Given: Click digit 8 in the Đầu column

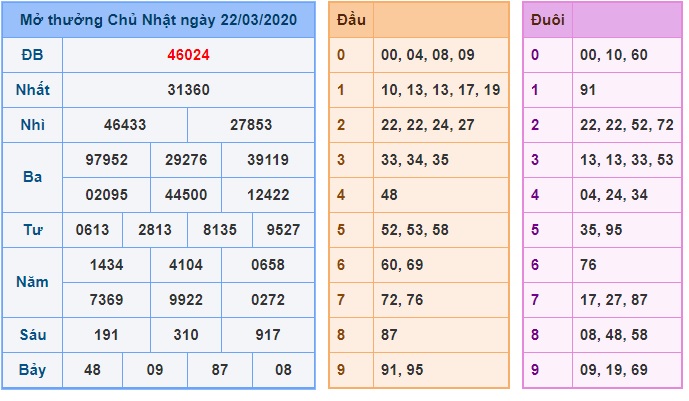Looking at the screenshot, I should tap(341, 335).
